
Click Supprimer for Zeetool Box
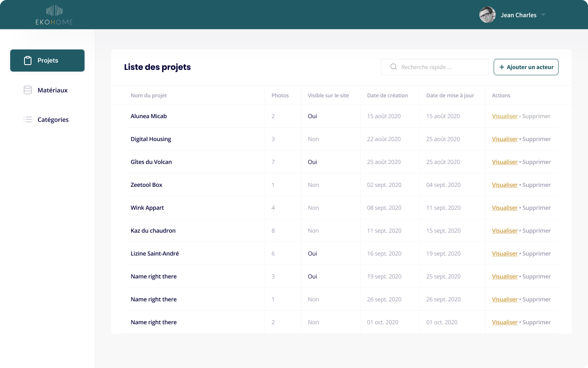[x=536, y=185]
